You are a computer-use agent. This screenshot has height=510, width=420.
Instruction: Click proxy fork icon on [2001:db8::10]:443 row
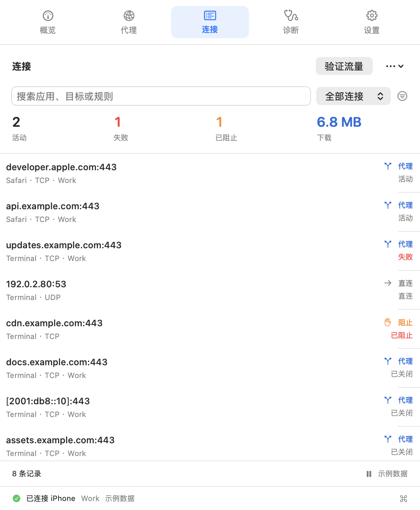(388, 400)
